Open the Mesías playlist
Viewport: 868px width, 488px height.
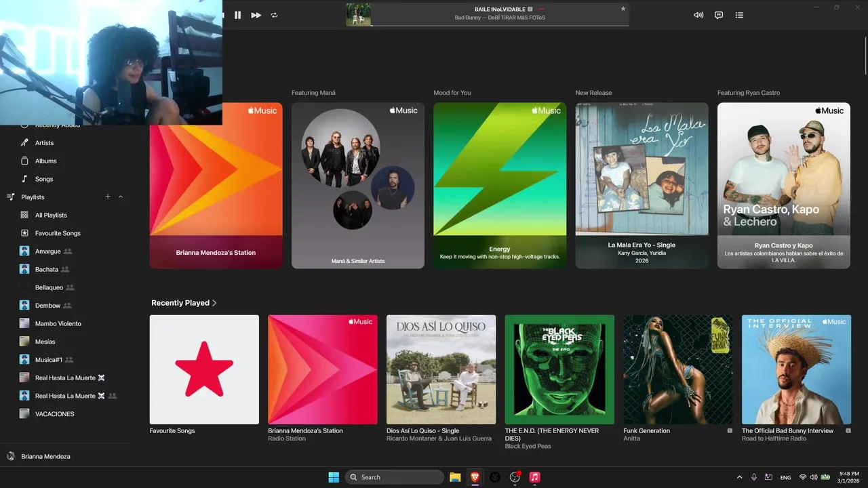(x=45, y=342)
